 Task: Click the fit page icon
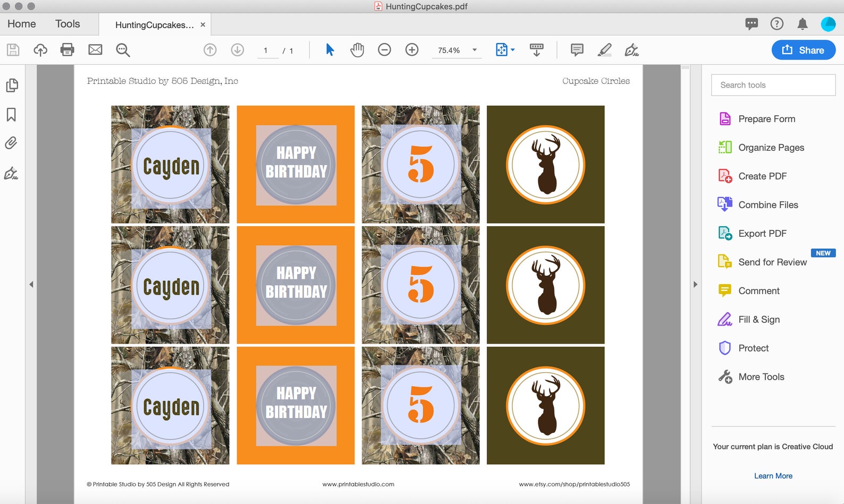[501, 50]
